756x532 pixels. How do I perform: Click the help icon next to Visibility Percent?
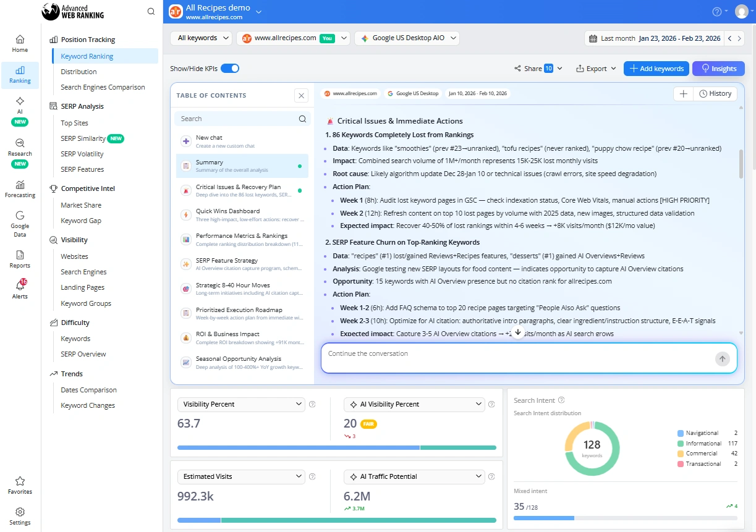click(312, 405)
